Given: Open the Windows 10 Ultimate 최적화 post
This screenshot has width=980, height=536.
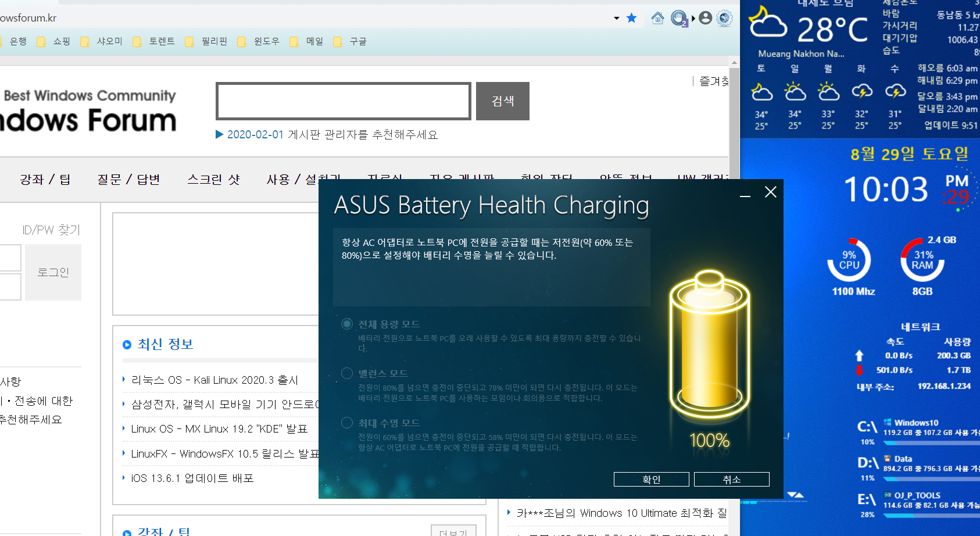Looking at the screenshot, I should pos(621,513).
